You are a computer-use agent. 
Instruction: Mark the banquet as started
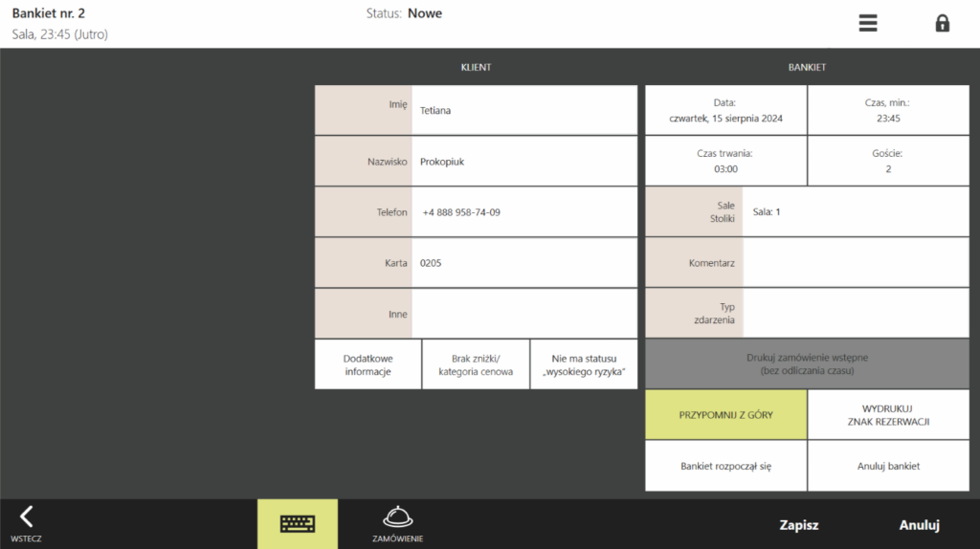tap(725, 466)
